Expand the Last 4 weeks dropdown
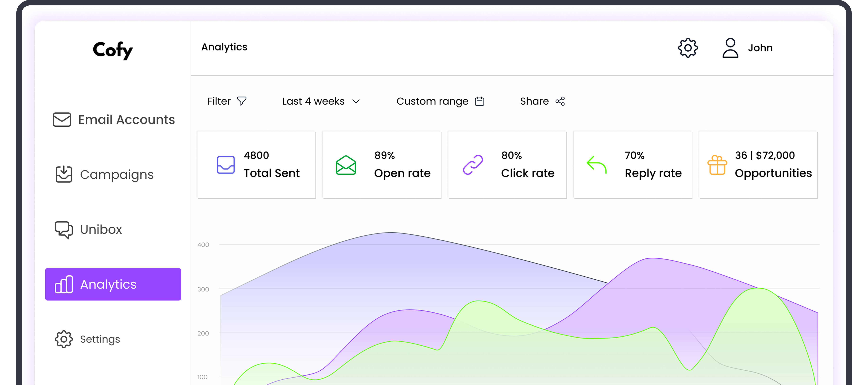The image size is (868, 385). pyautogui.click(x=321, y=101)
